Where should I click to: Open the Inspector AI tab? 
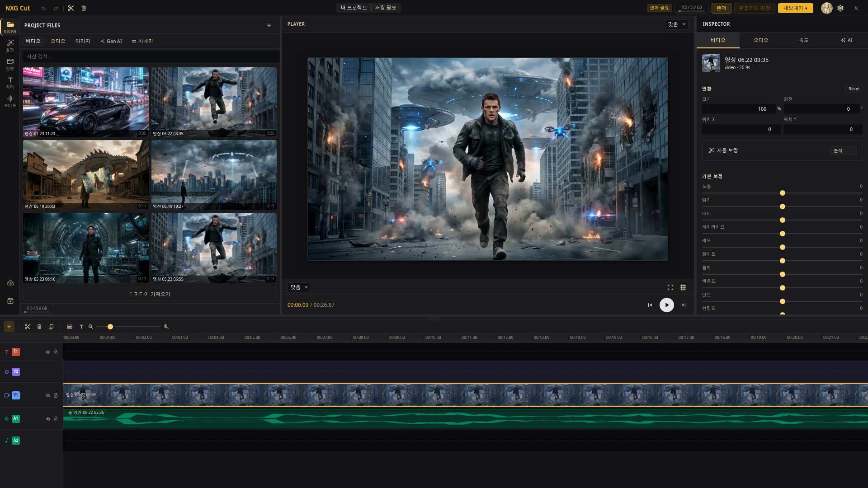(846, 40)
